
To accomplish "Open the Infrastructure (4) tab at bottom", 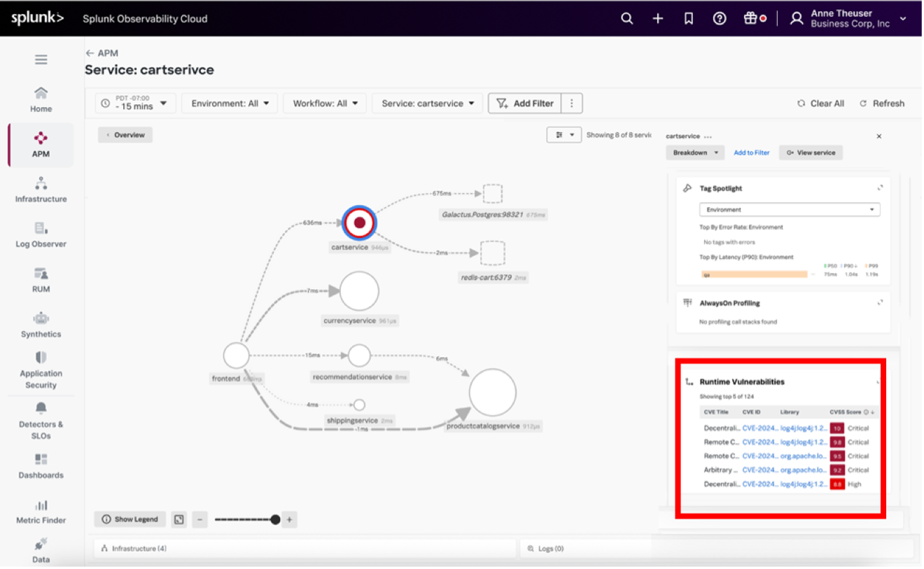I will [x=305, y=548].
